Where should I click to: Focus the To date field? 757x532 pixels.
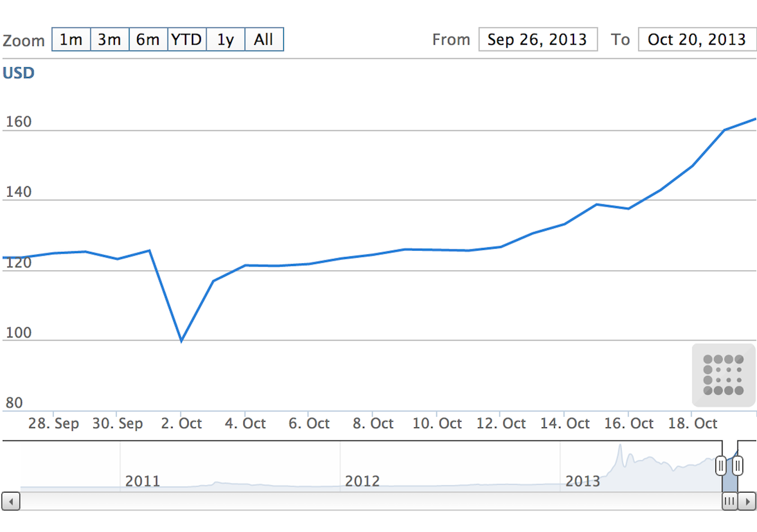(x=696, y=39)
